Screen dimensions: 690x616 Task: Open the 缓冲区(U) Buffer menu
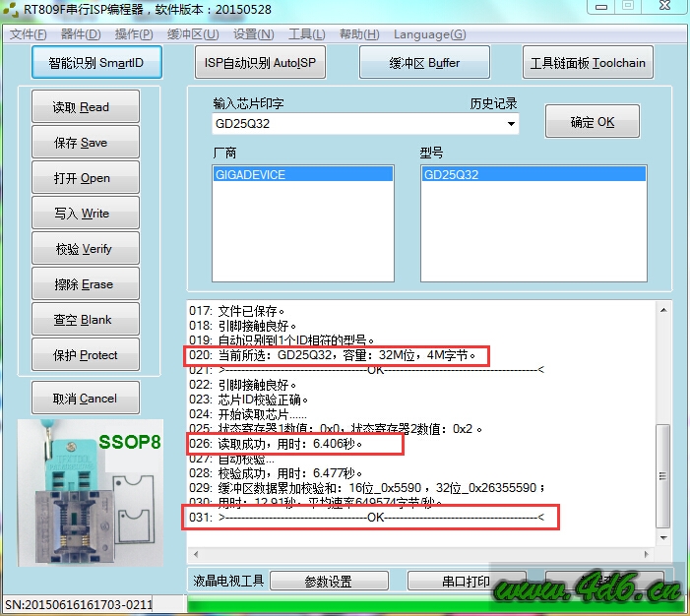tap(193, 34)
